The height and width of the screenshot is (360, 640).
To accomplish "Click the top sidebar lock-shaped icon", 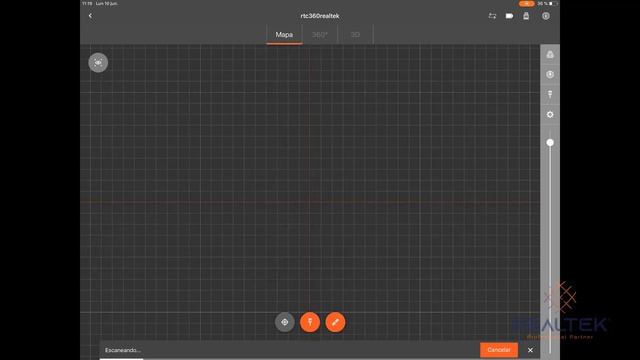I will [550, 54].
